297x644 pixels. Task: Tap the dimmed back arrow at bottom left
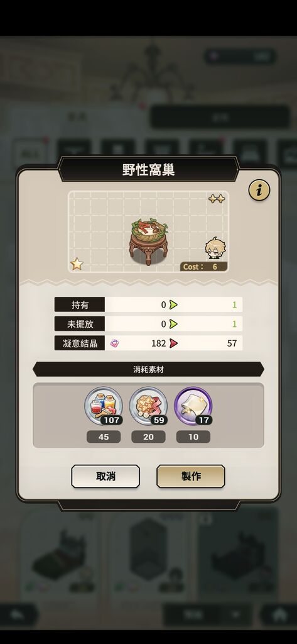[x=18, y=615]
